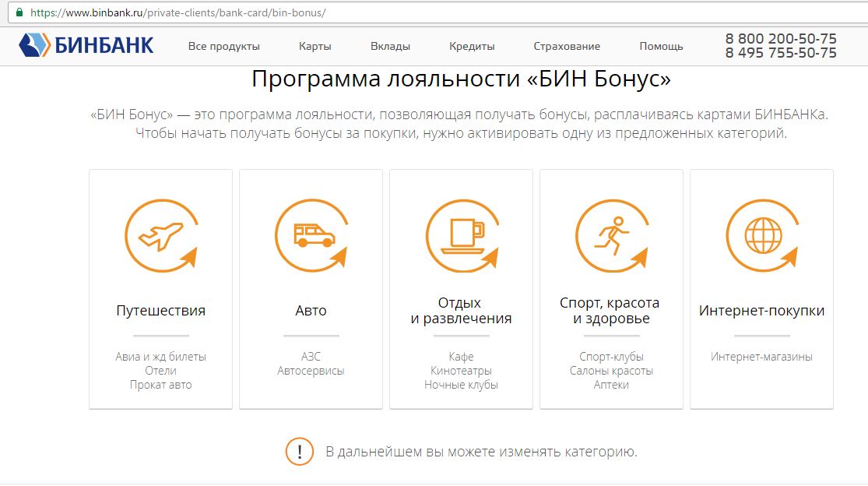Click the Путешествия category title
This screenshot has height=486, width=868.
(160, 311)
